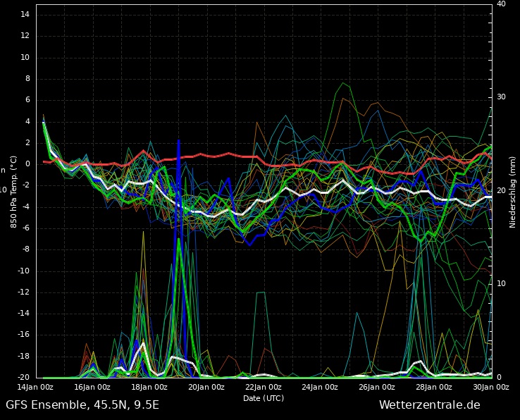Click the 14 value on temperature axis
This screenshot has width=520, height=420.
point(25,14)
